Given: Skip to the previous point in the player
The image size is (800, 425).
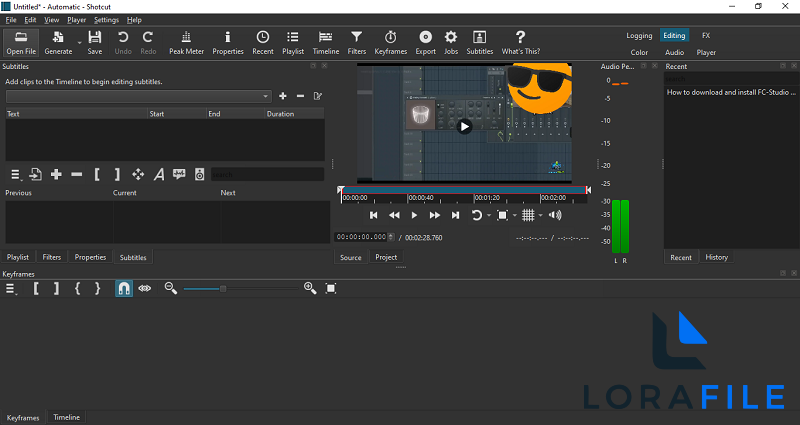Looking at the screenshot, I should pyautogui.click(x=373, y=215).
